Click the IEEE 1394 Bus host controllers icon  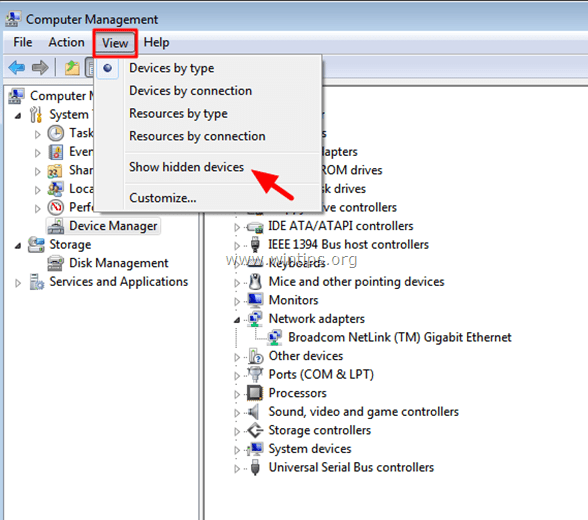coord(255,244)
